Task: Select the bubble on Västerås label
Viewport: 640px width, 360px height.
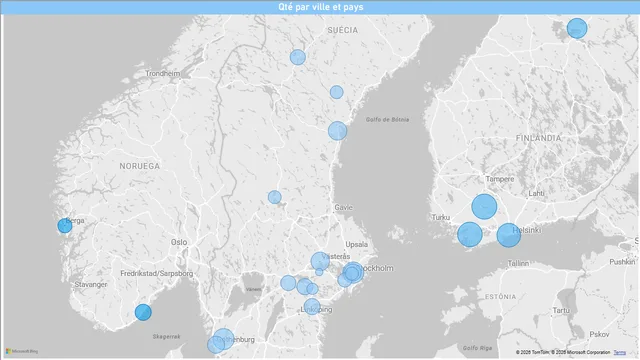Action: tap(320, 261)
